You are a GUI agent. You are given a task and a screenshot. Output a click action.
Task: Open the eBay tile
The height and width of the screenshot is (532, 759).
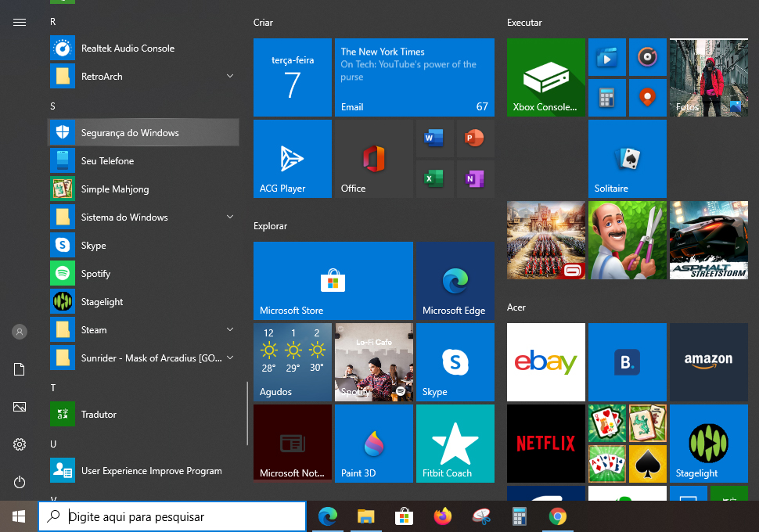coord(546,362)
